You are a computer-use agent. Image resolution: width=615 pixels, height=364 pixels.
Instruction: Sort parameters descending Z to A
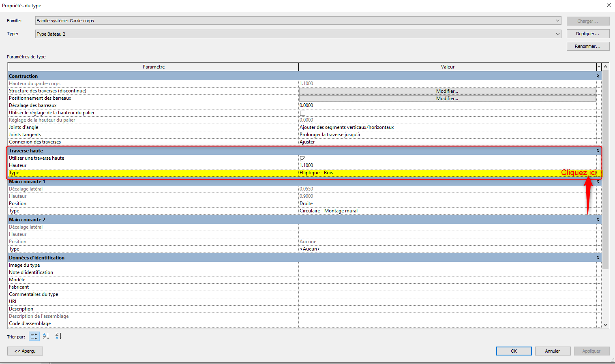click(x=58, y=336)
